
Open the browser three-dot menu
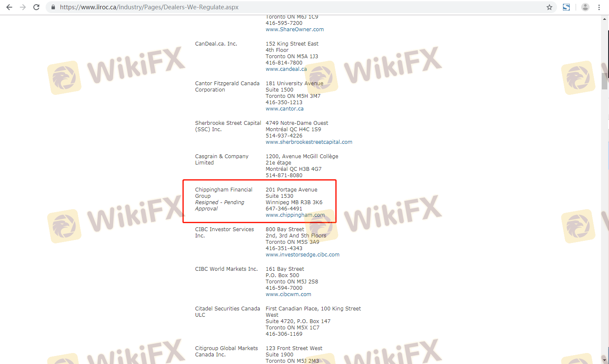(x=599, y=7)
